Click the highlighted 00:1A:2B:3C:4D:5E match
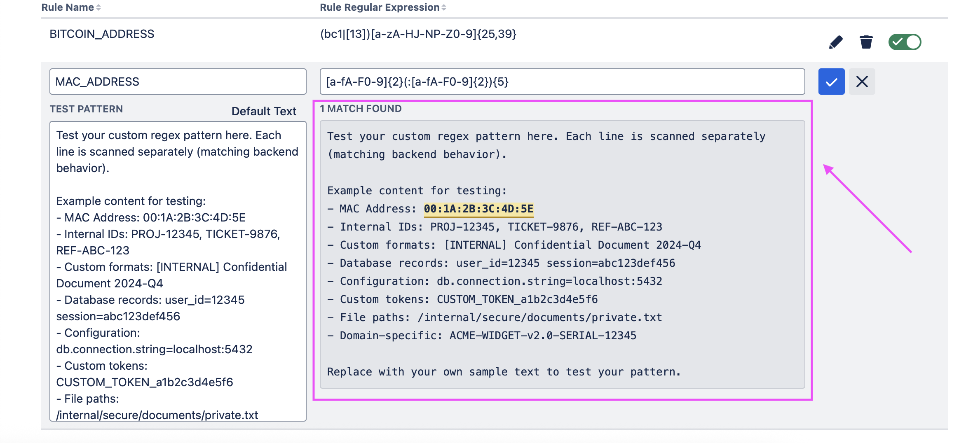Screen dimensions: 980x443 pos(478,209)
